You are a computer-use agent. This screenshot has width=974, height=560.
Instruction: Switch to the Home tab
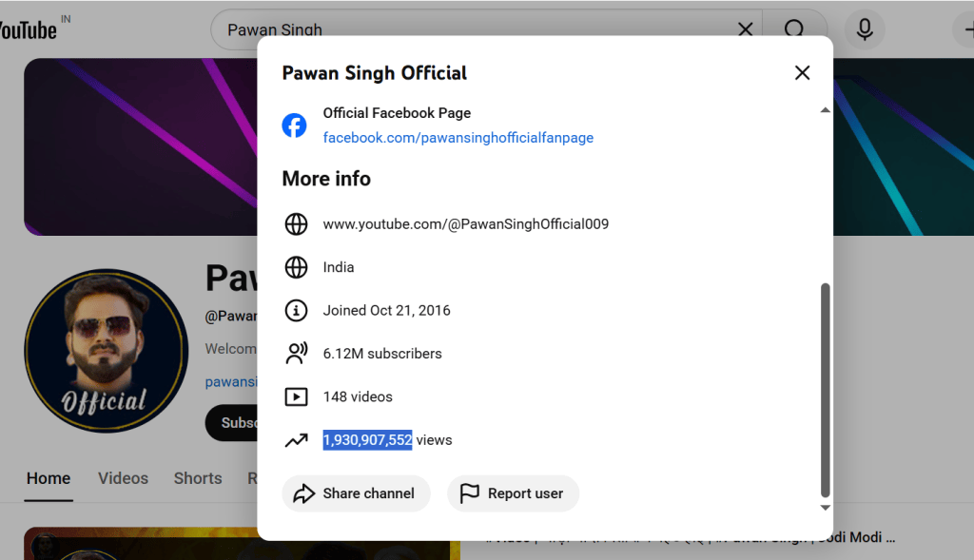click(49, 478)
